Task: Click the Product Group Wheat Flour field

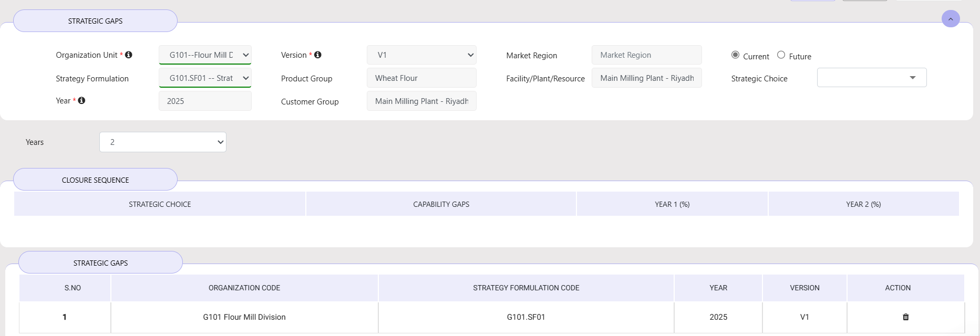Action: [x=421, y=78]
